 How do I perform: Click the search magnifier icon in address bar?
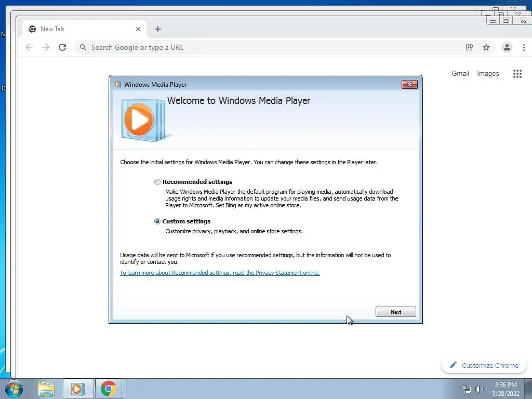[x=83, y=47]
